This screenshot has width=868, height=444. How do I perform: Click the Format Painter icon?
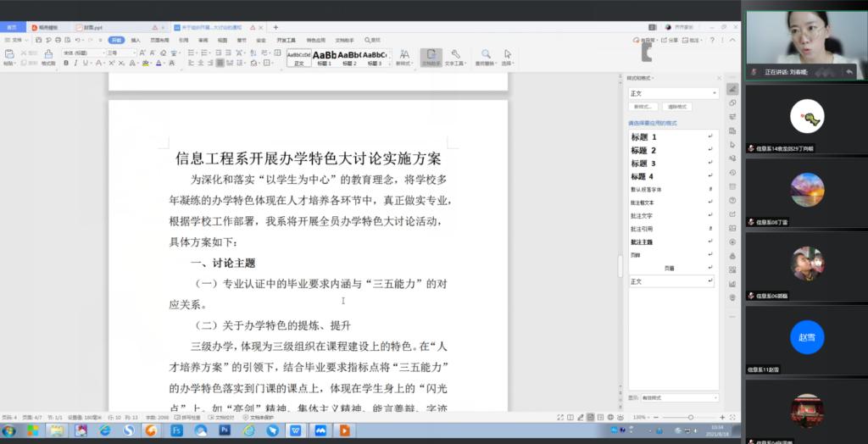coord(47,58)
